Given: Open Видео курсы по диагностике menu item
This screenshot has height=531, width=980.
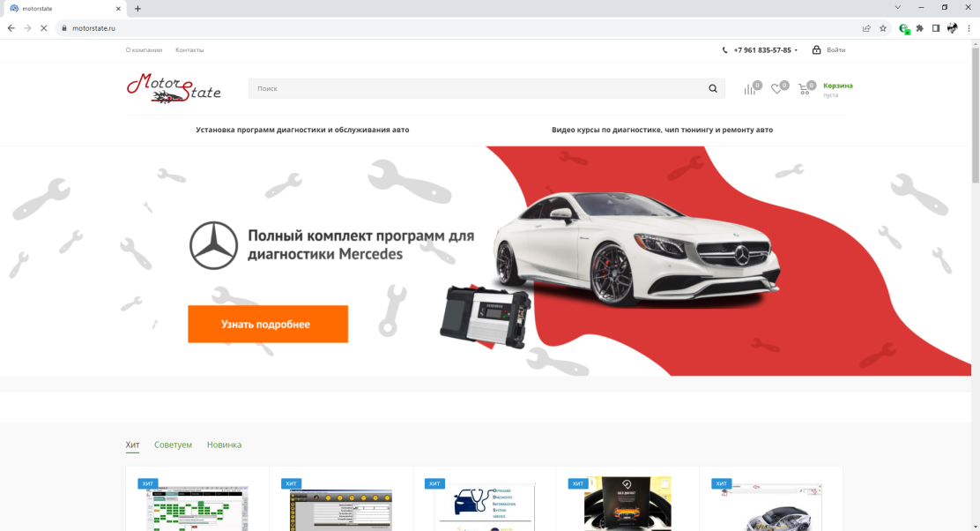Looking at the screenshot, I should 662,130.
